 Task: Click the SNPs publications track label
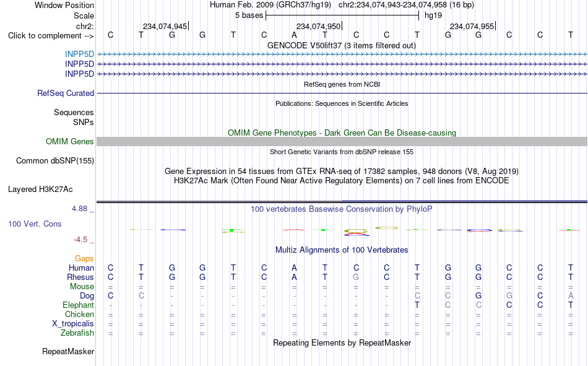click(x=84, y=122)
